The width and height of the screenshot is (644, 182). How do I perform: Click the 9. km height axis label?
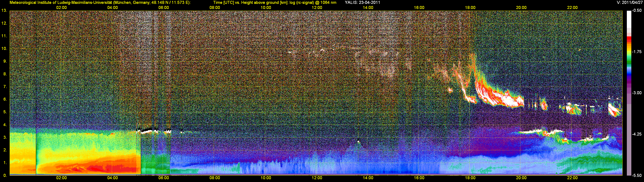pos(5,61)
